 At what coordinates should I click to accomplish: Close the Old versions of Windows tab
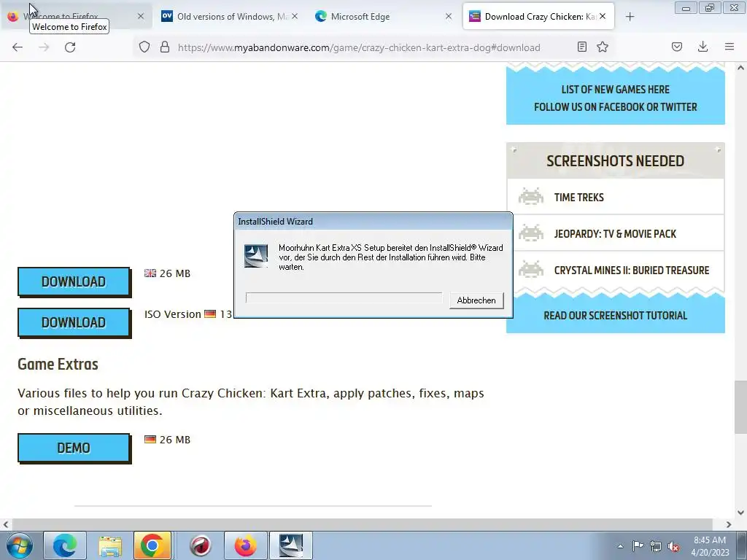coord(295,16)
